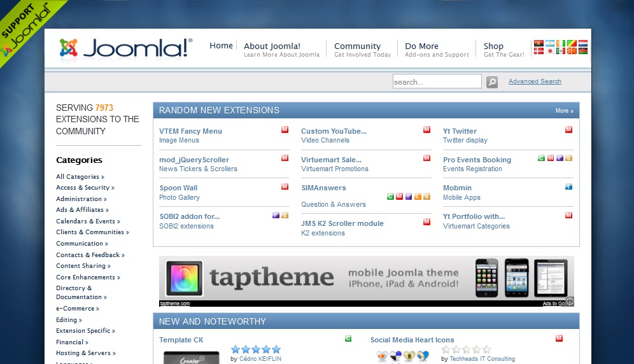Open the Editing category
The height and width of the screenshot is (364, 634).
(69, 320)
